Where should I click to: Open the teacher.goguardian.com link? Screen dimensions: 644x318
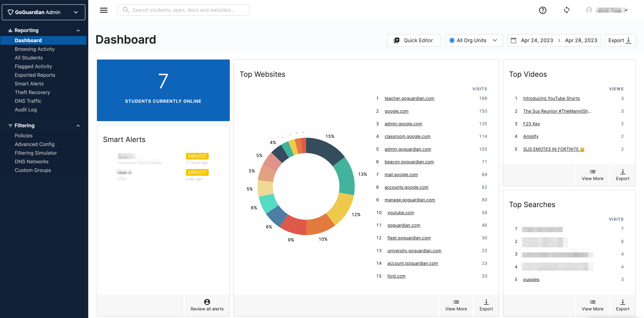pos(409,98)
